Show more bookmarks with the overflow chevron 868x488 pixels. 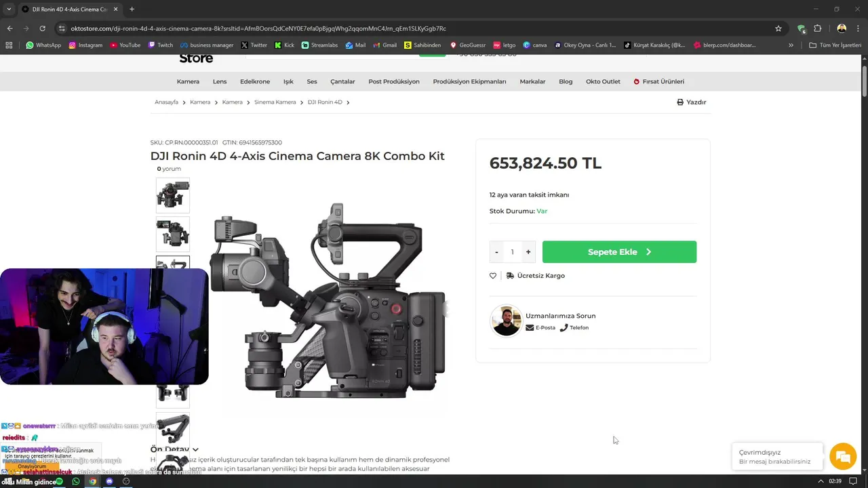tap(791, 45)
